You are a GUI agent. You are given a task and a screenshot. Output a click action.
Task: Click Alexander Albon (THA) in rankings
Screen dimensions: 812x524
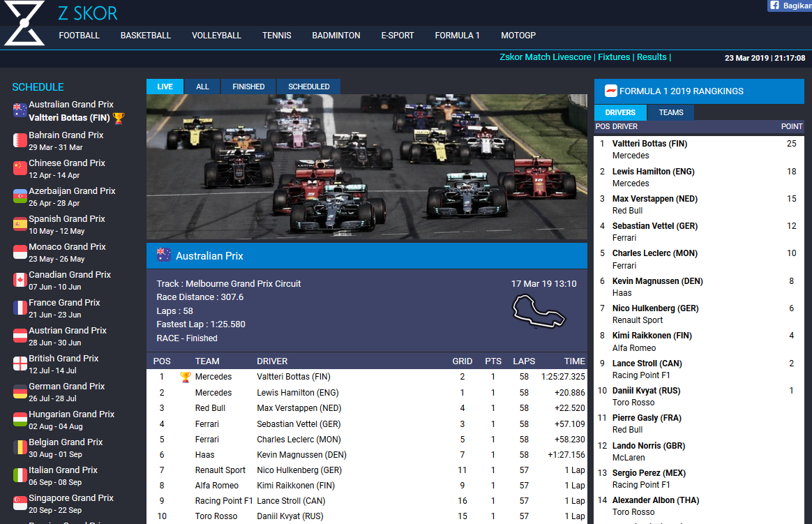[656, 500]
